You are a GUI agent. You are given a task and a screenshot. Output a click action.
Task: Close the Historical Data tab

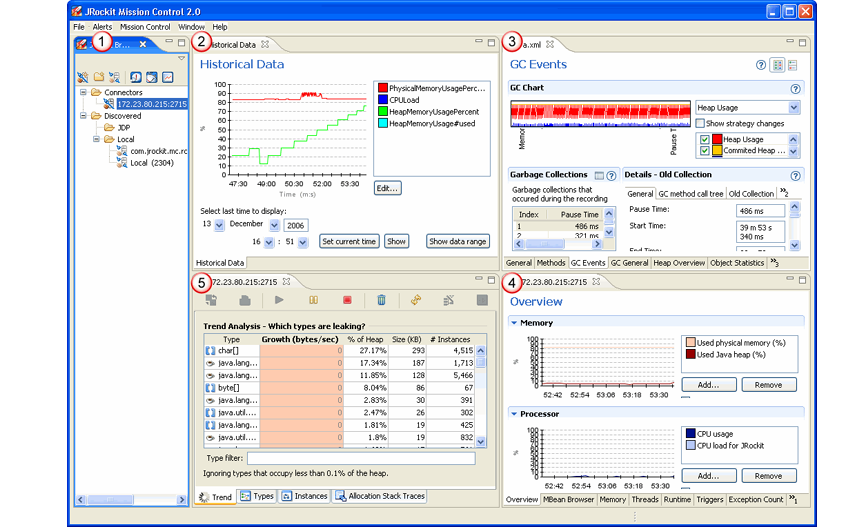(x=265, y=44)
